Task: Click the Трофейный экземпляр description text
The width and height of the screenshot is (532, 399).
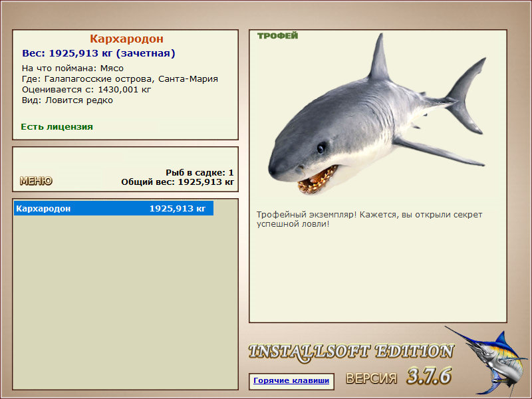Action: (369, 219)
